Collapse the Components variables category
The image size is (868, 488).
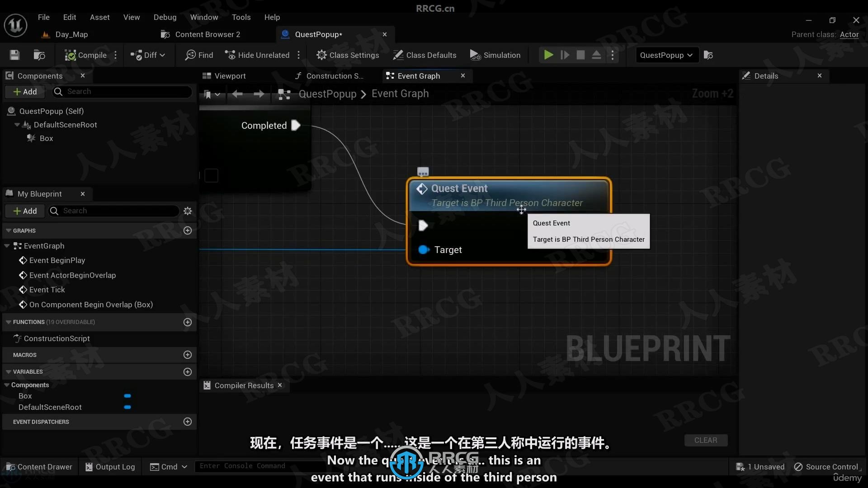[7, 385]
